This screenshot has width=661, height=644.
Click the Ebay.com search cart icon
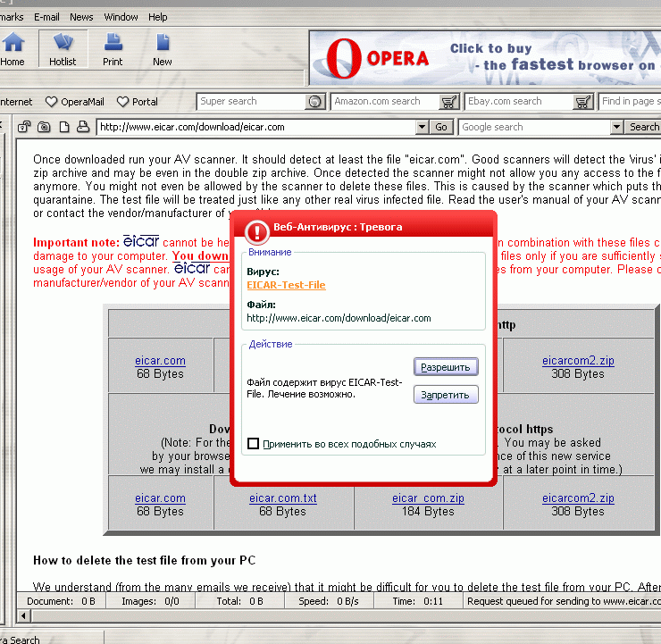click(583, 102)
